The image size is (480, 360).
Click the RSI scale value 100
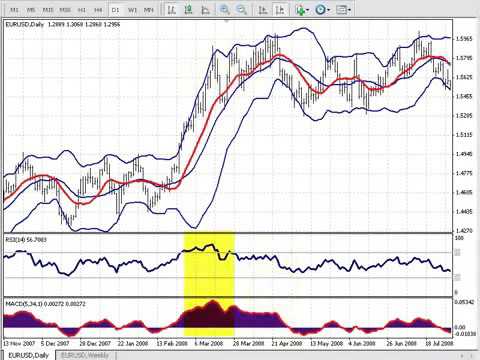459,238
